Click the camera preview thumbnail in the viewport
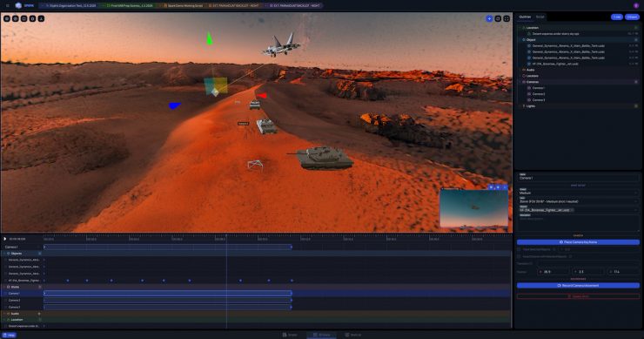 coord(474,207)
